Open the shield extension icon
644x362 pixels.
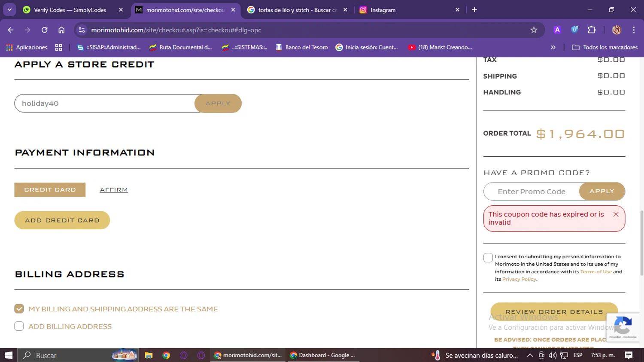pyautogui.click(x=574, y=30)
